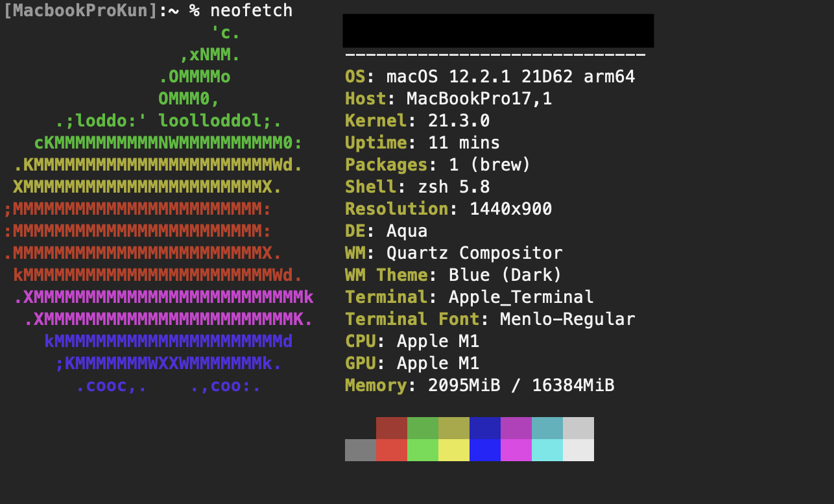Click the 'Host' label
834x504 pixels.
coord(366,99)
